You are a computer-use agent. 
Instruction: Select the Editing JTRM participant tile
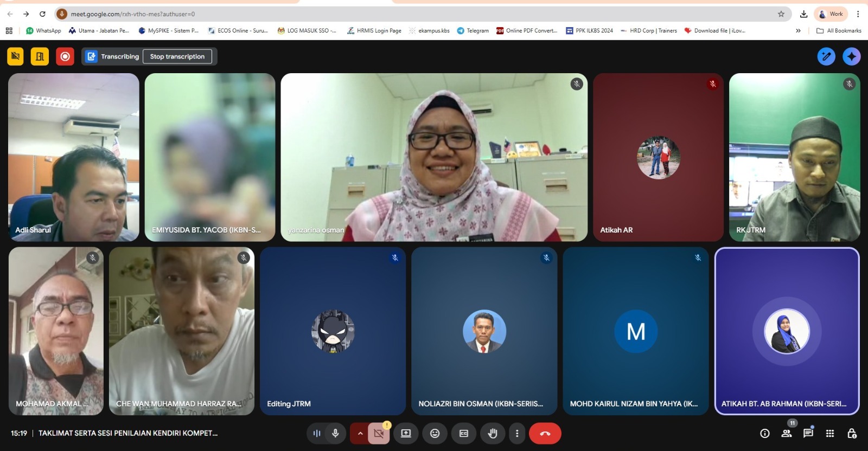click(333, 331)
